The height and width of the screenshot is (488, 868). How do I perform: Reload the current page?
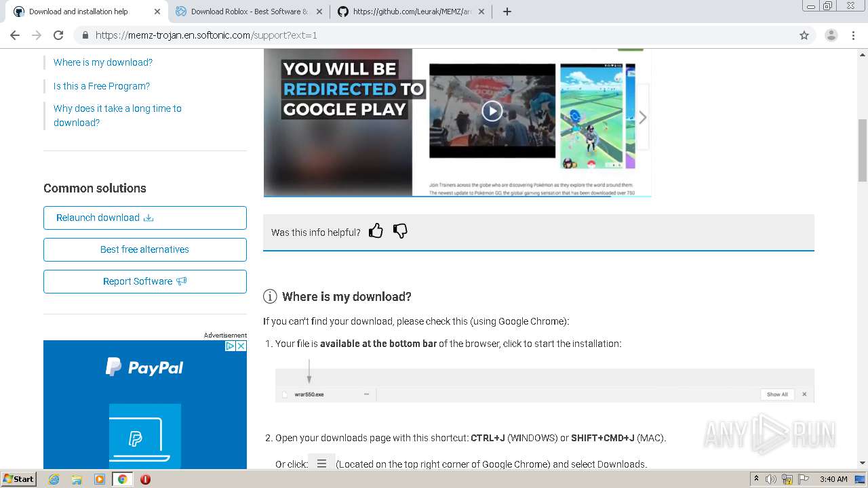coord(58,35)
